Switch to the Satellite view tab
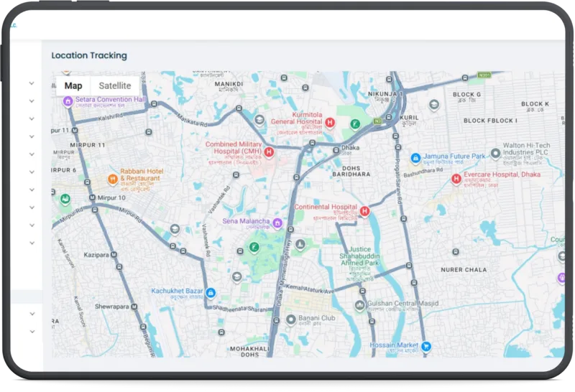Image resolution: width=575 pixels, height=392 pixels. pyautogui.click(x=115, y=85)
